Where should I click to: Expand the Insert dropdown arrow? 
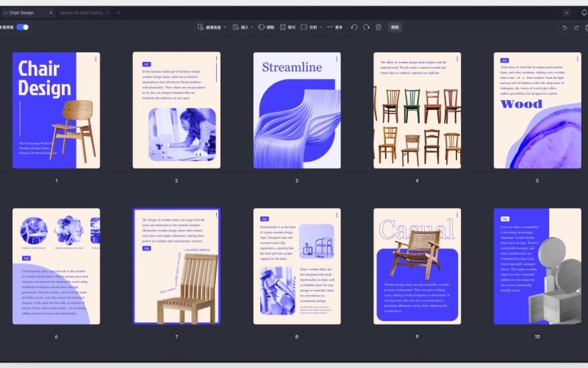[252, 27]
